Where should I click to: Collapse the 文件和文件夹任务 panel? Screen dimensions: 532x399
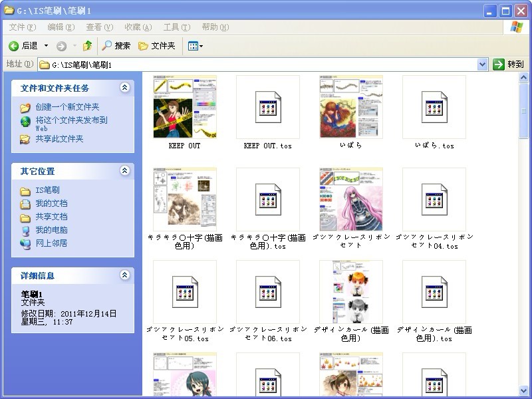[124, 88]
